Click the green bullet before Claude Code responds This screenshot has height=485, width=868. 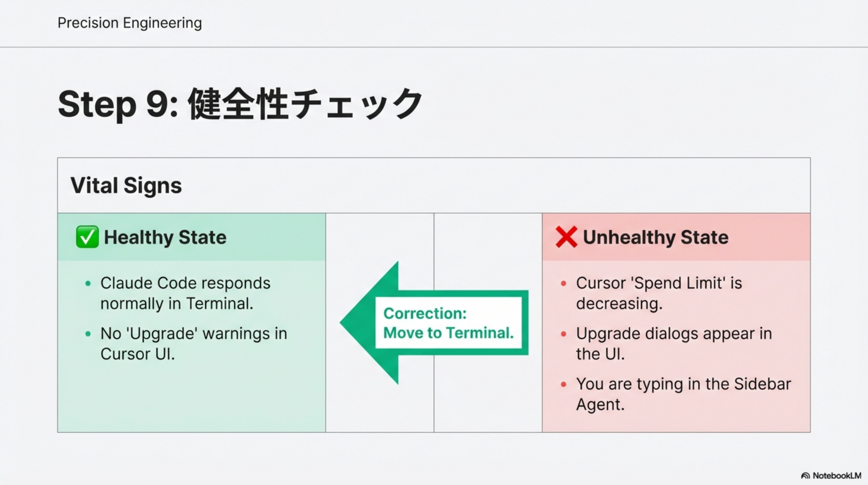[x=88, y=283]
